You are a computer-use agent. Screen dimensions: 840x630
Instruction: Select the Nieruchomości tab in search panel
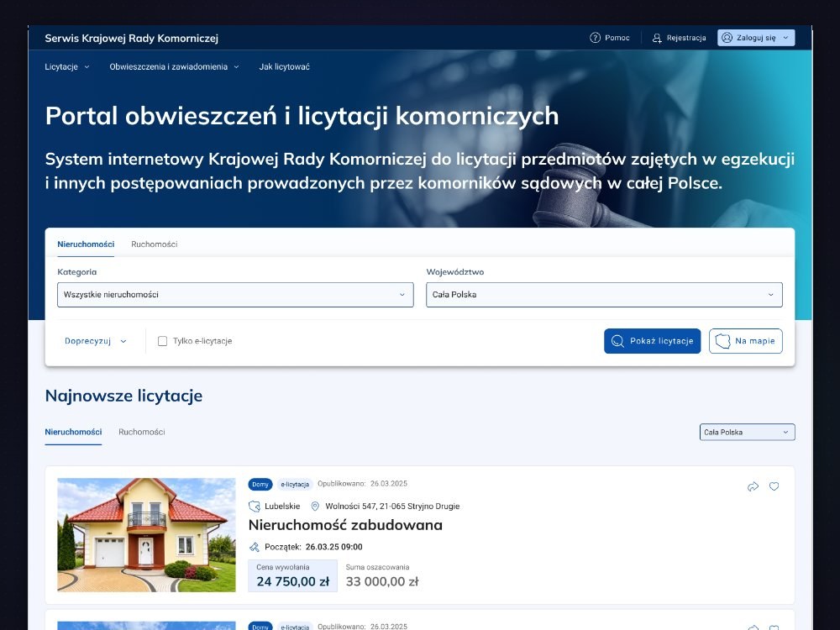(86, 244)
